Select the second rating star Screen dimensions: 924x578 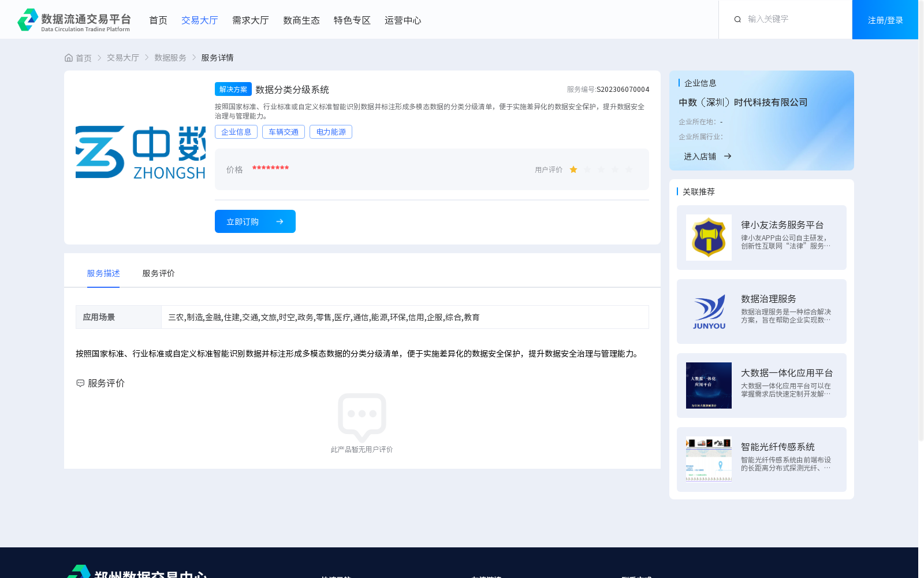click(587, 169)
